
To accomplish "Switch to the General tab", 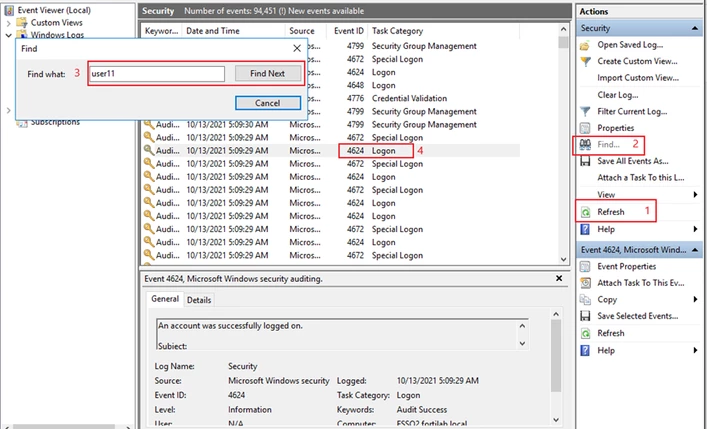I will (x=165, y=299).
